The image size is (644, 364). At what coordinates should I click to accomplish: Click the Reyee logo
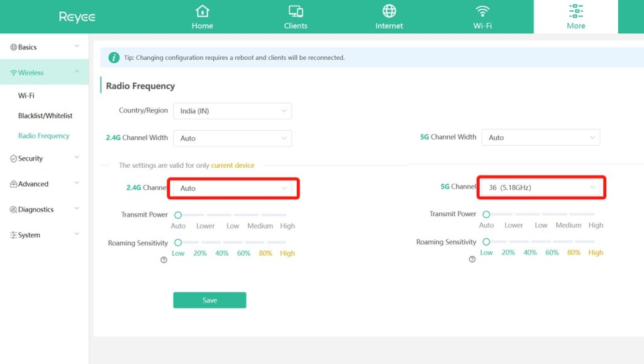pyautogui.click(x=77, y=17)
